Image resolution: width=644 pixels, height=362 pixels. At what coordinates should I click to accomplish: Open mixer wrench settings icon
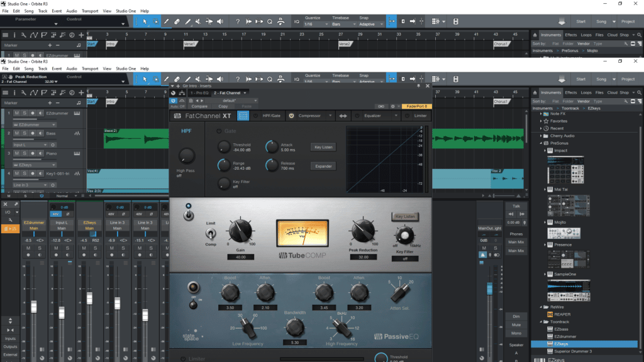(x=10, y=220)
